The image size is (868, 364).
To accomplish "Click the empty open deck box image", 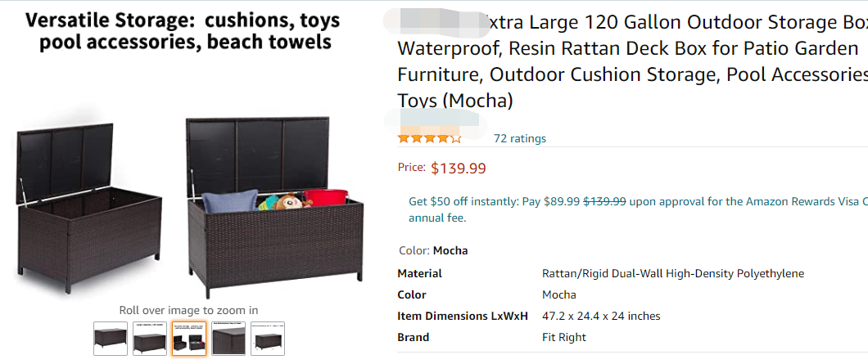I will [88, 204].
